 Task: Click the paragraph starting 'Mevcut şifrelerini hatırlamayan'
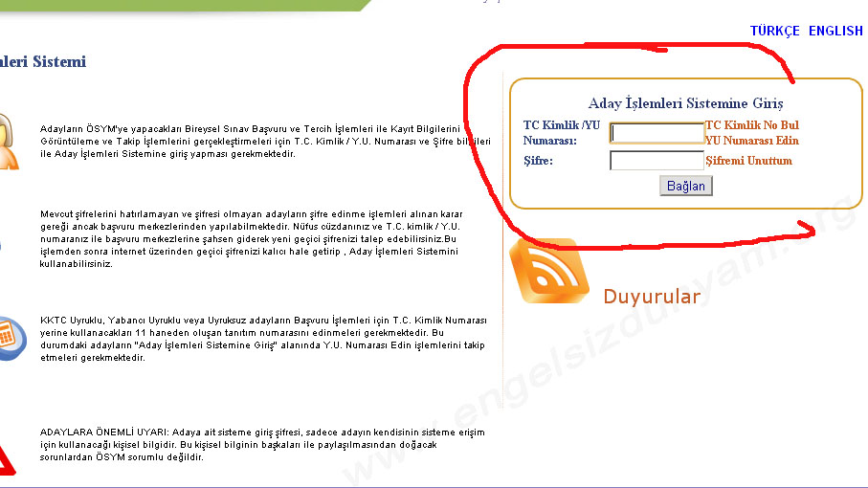coord(251,239)
